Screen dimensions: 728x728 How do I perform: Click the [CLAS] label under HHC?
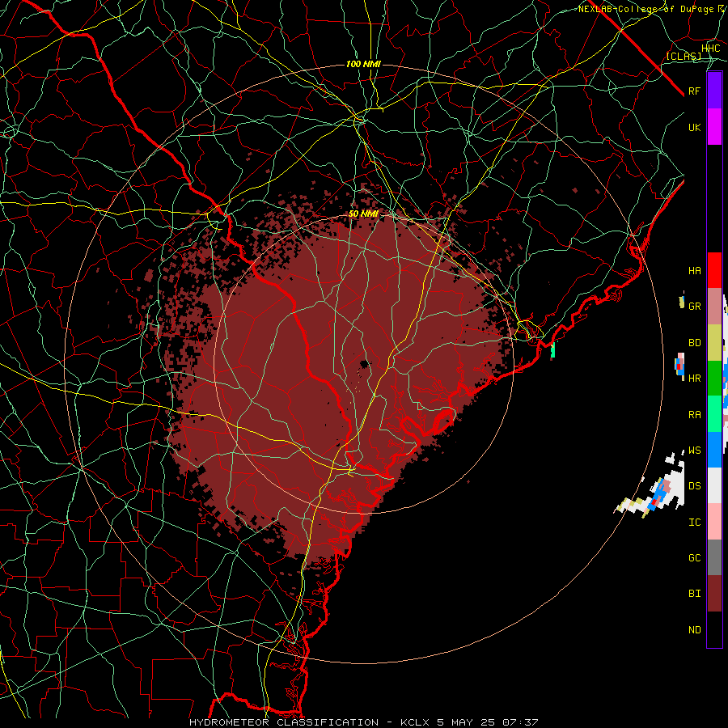684,56
